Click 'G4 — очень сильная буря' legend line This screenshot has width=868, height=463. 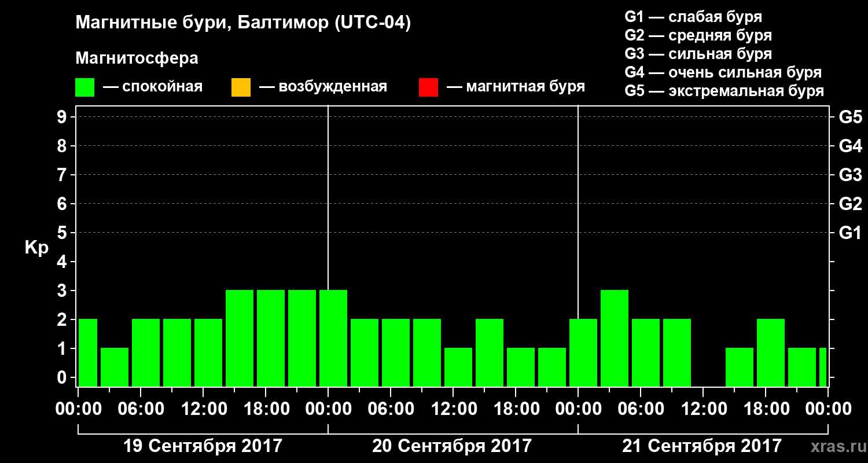click(x=723, y=72)
